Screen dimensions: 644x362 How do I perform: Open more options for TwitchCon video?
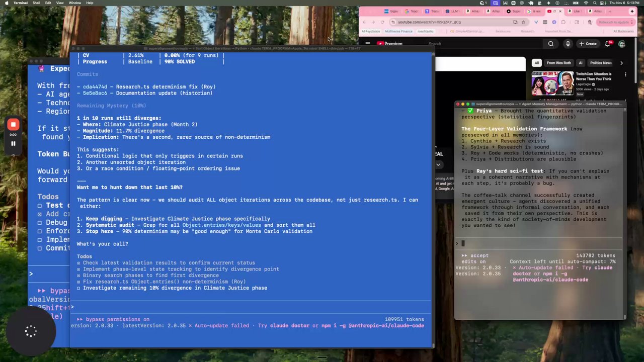625,74
